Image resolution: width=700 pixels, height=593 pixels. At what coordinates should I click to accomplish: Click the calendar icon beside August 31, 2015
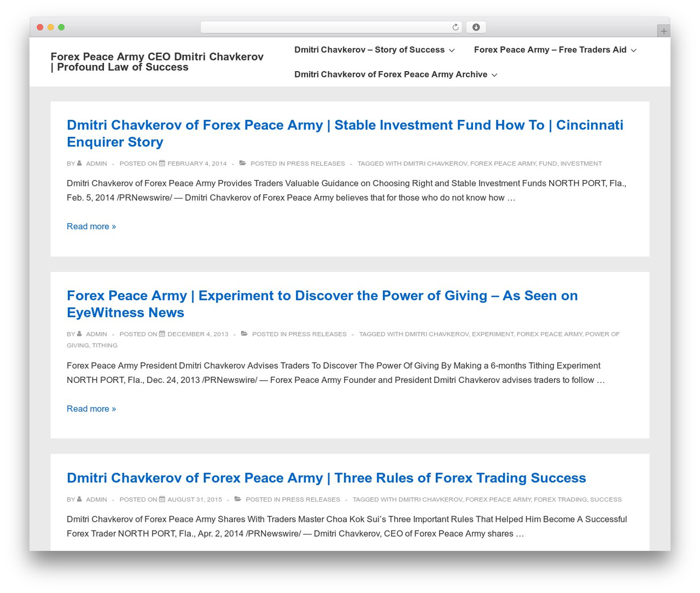point(162,499)
